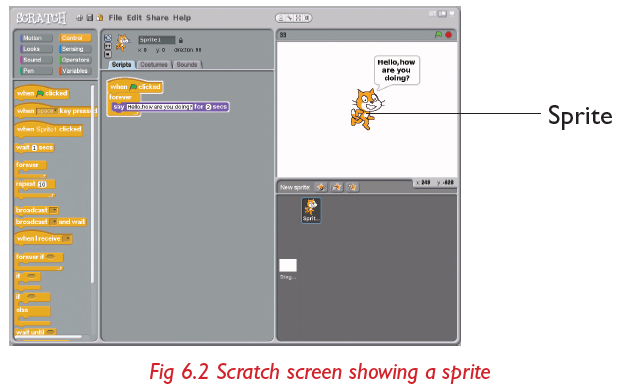Select the Sensing block category
Viewport: 619px width, 386px height.
(x=75, y=49)
